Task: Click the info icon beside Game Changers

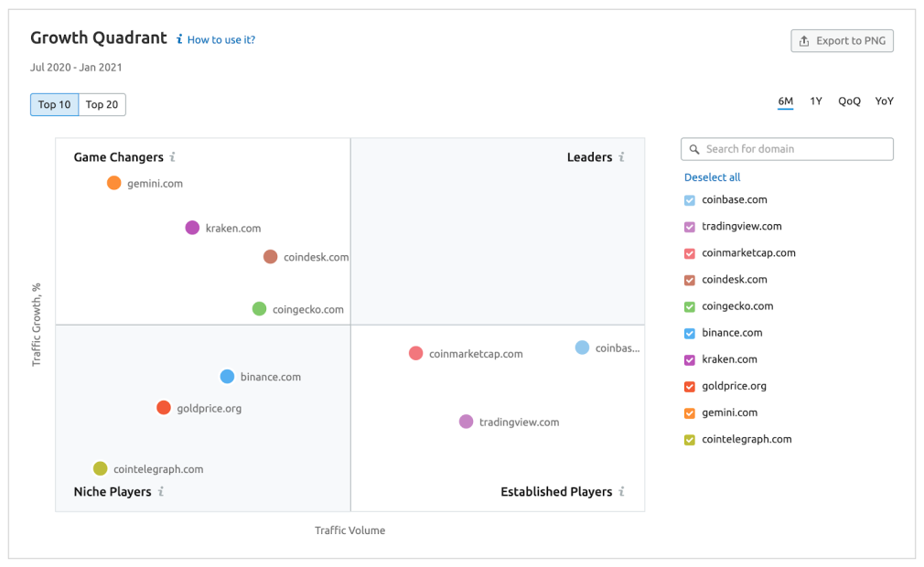Action: 174,157
